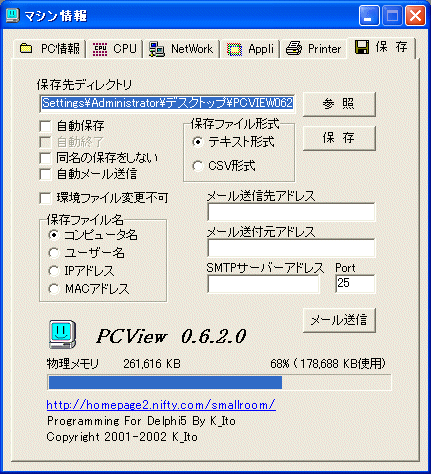
Task: Click Programming For Delphi5 By K_Ito text
Action: 141,421
